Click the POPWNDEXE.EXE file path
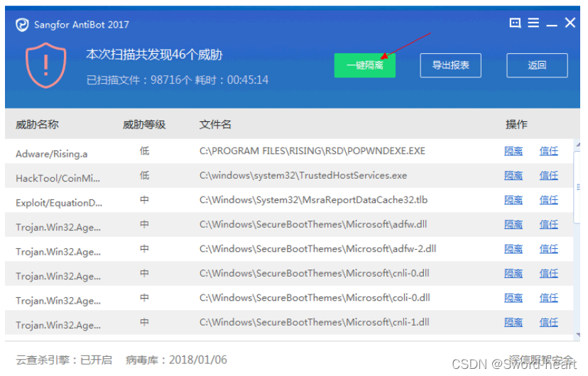Screen dimensions: 588x376 tap(312, 151)
